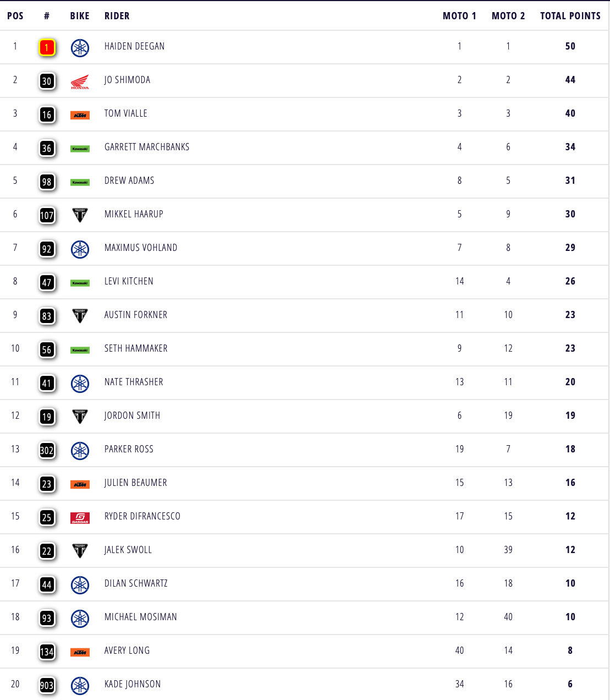The height and width of the screenshot is (700, 610).
Task: Click the Honda logo beside Jo Shimoda
Action: pos(80,81)
